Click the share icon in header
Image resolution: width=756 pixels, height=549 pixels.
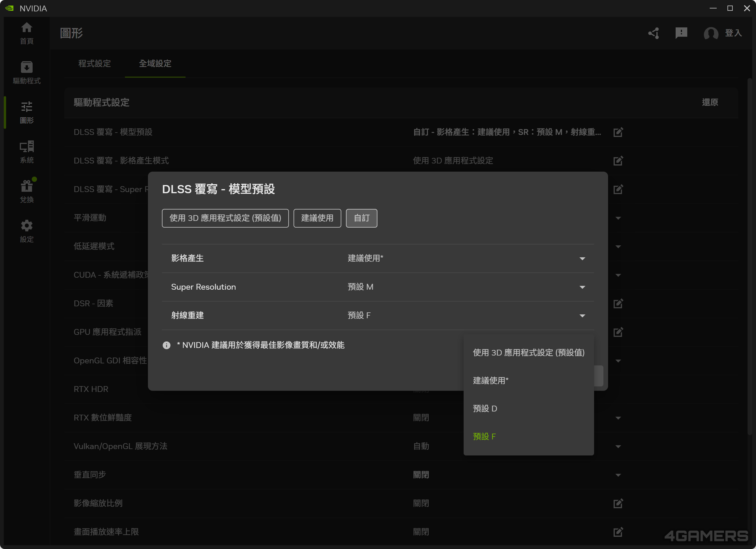(x=654, y=33)
